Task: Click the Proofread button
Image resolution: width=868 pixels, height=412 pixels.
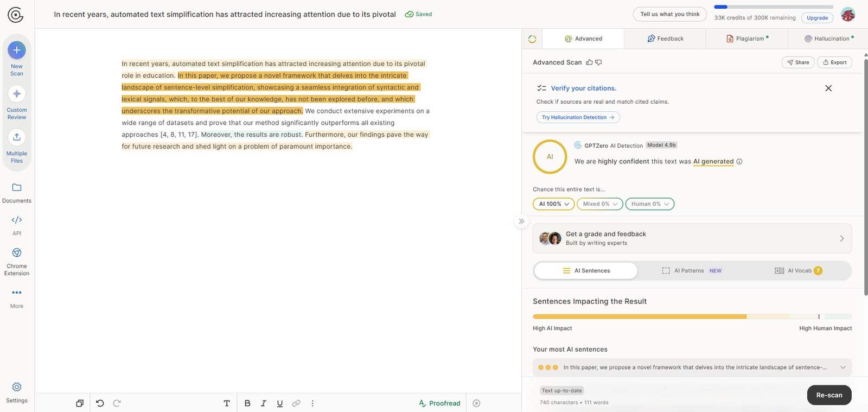Action: 439,403
